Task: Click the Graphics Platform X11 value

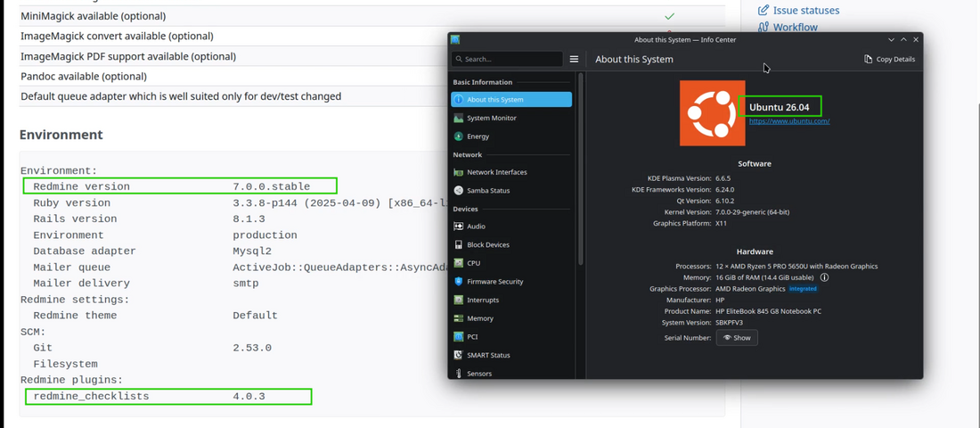Action: [722, 224]
